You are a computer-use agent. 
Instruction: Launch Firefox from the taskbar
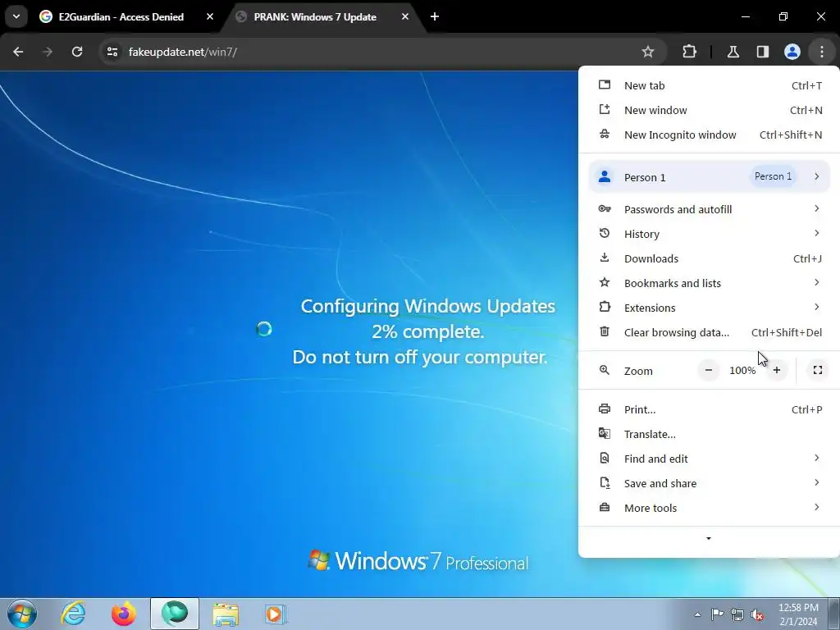[x=124, y=614]
